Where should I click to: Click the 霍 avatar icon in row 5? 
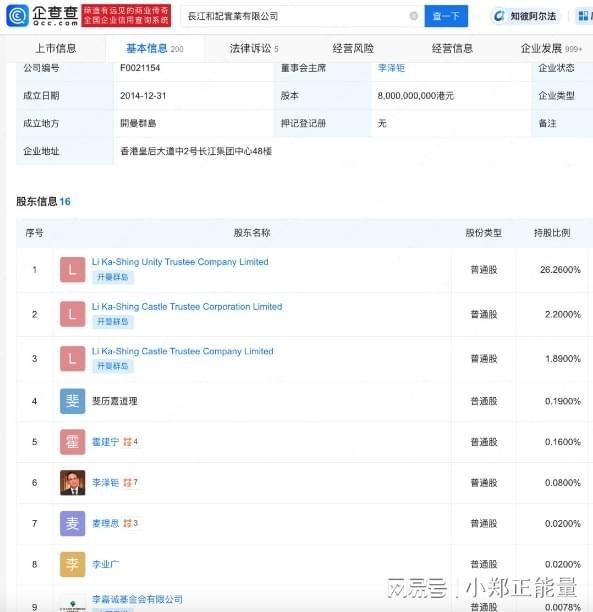(72, 442)
